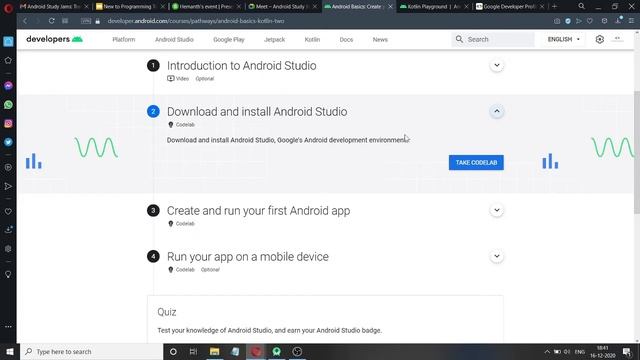Go back with the browser back arrow
Image resolution: width=640 pixels, height=360 pixels.
[x=25, y=21]
